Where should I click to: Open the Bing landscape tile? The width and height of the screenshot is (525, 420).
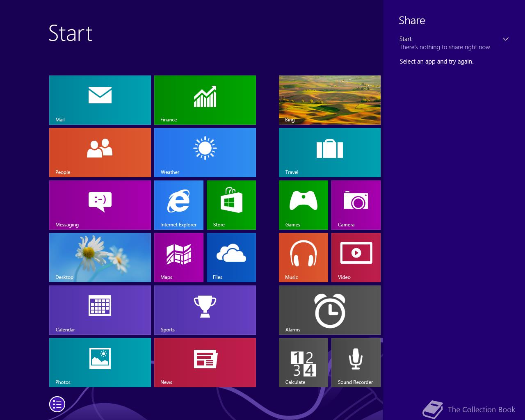click(330, 100)
